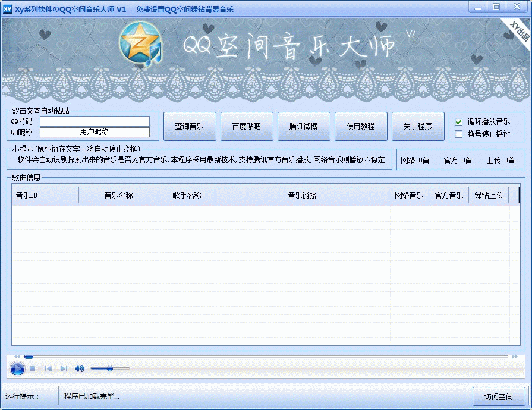This screenshot has width=532, height=410.
Task: Click the next track button
Action: pyautogui.click(x=64, y=368)
